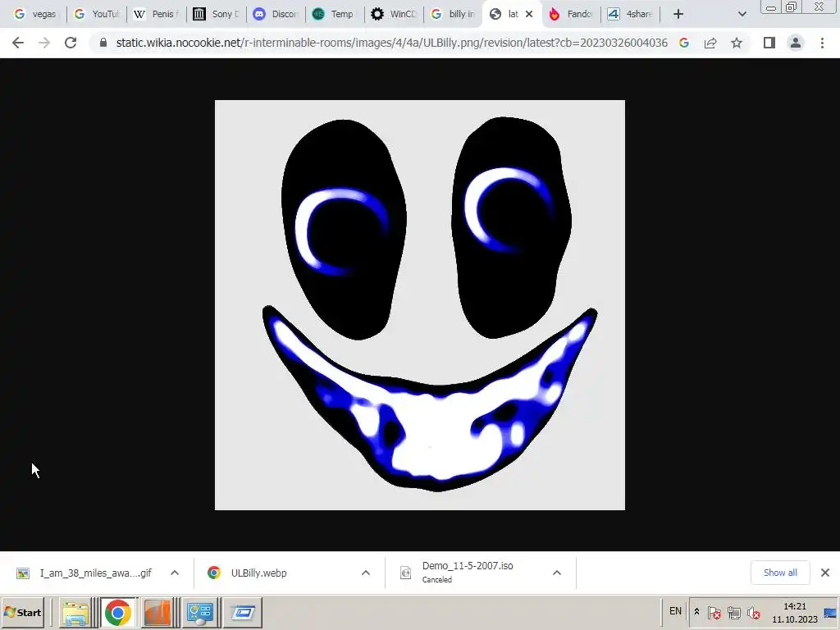Click the ULBilly smiley face image
Screen dimensions: 840x630
click(419, 305)
